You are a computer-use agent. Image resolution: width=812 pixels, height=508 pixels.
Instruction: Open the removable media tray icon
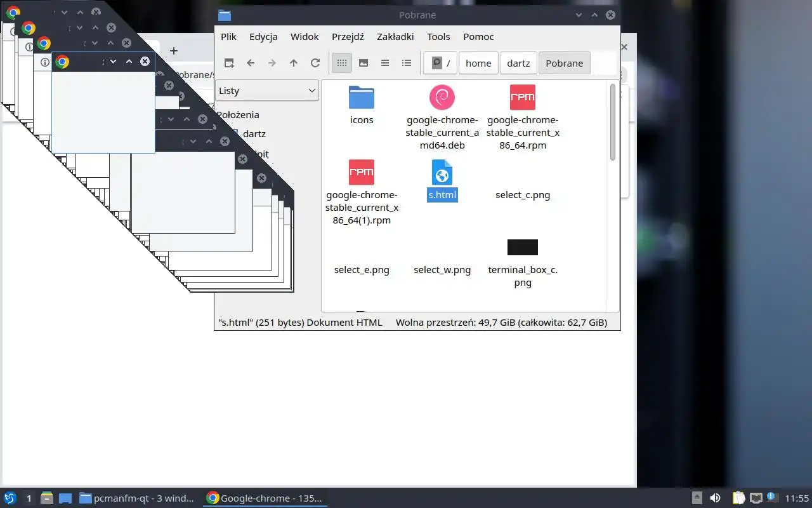tap(697, 498)
